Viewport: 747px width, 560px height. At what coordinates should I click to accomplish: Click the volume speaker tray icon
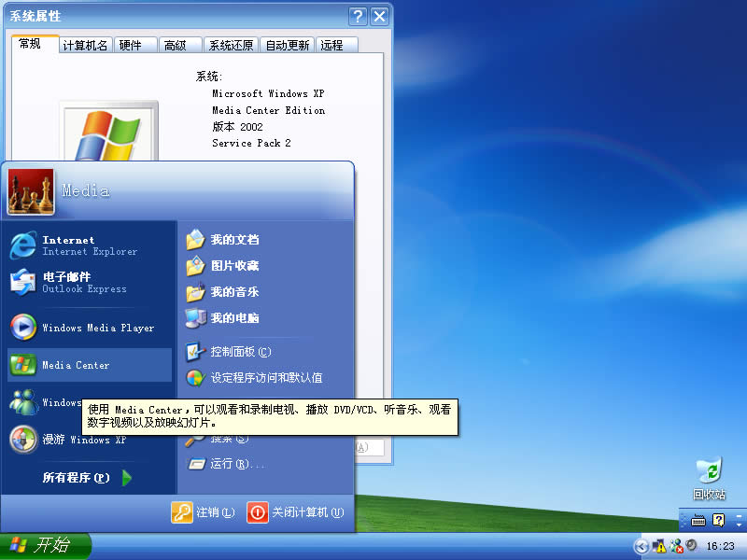[x=691, y=545]
